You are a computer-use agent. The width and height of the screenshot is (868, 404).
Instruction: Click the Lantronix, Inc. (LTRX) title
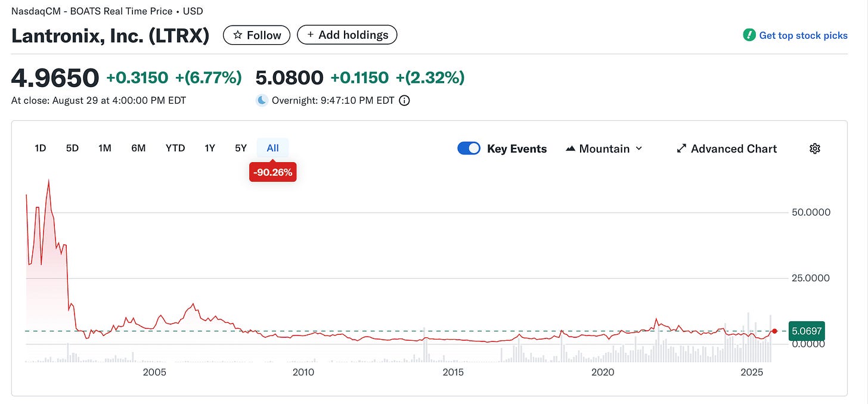pyautogui.click(x=110, y=36)
